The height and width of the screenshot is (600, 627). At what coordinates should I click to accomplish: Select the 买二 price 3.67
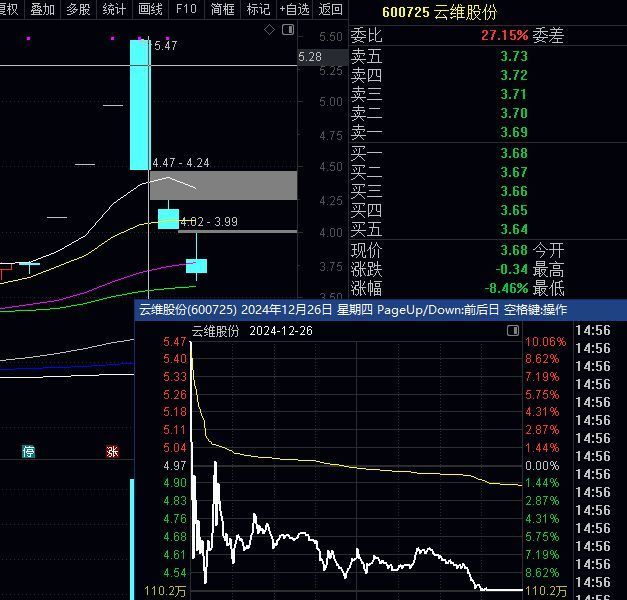pos(514,172)
